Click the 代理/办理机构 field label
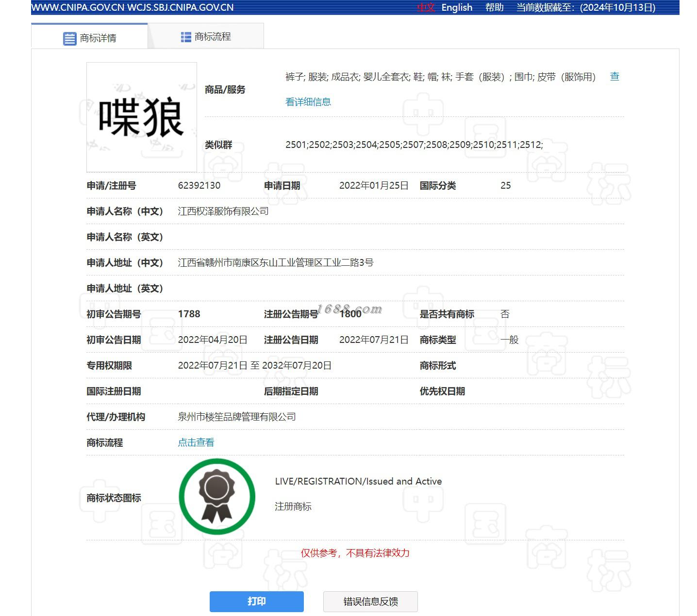The height and width of the screenshot is (616, 697). [116, 417]
